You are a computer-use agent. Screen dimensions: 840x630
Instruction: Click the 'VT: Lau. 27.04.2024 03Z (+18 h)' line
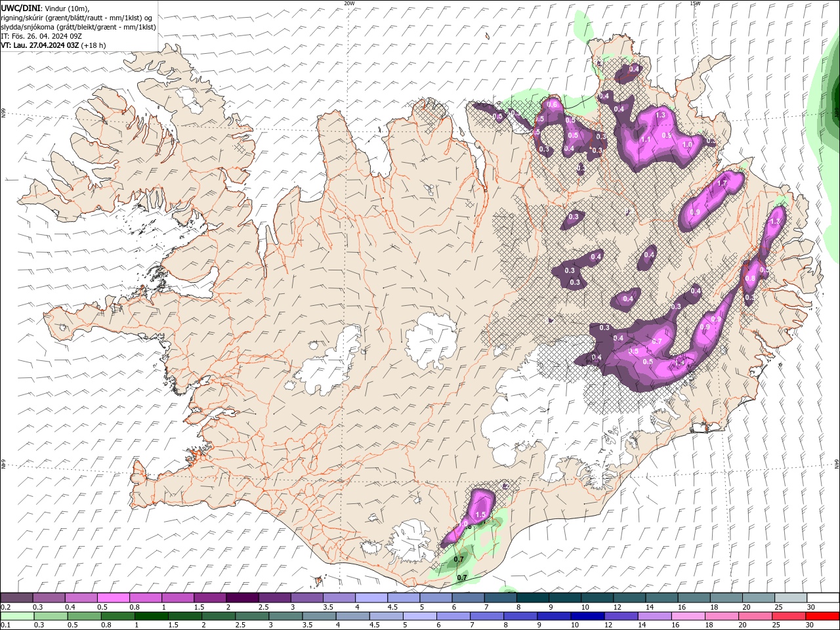point(53,45)
